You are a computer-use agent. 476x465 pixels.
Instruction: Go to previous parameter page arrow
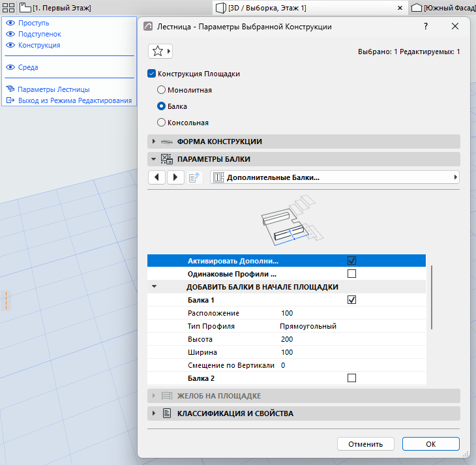click(x=156, y=177)
